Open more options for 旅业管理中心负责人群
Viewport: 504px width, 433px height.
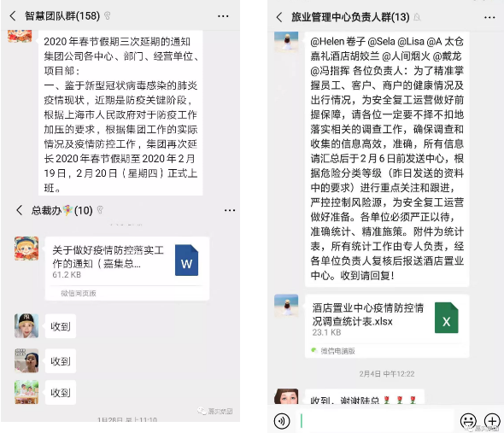click(489, 17)
